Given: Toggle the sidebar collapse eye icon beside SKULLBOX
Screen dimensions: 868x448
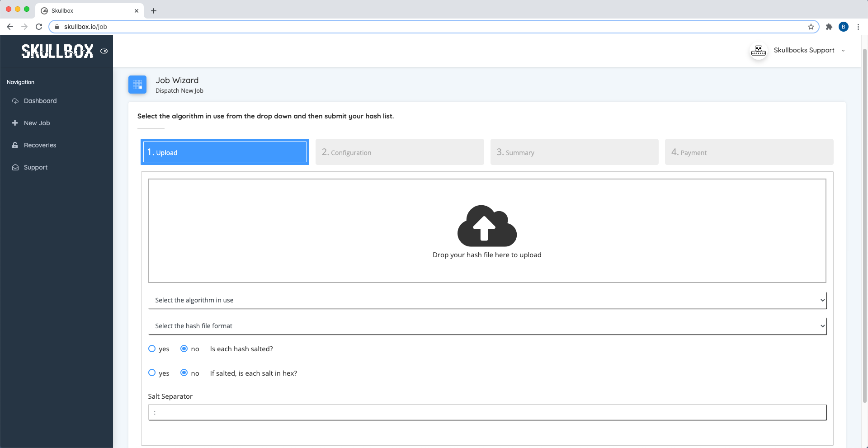Looking at the screenshot, I should 104,51.
